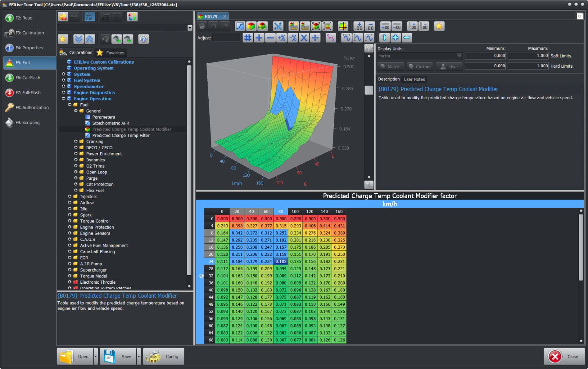
Task: Select the User units option
Action: pos(449,67)
